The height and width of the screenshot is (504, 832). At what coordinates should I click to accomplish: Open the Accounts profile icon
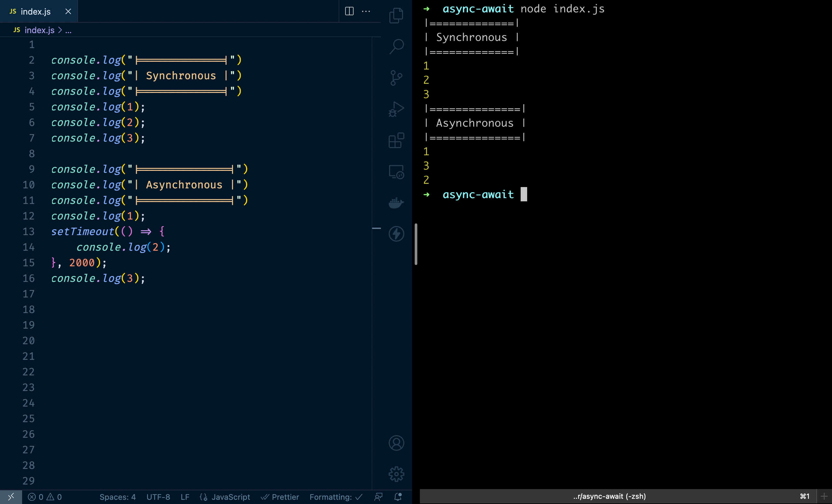(396, 443)
